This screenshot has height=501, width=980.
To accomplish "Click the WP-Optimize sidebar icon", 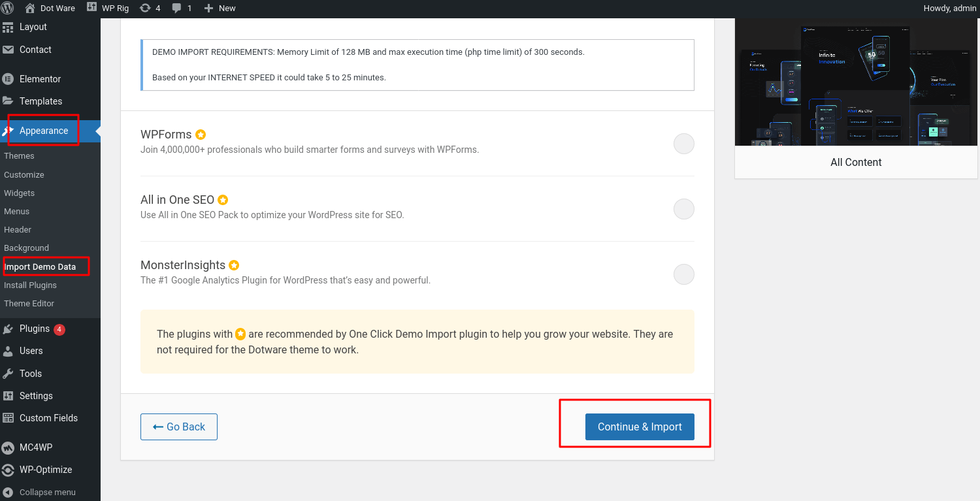I will click(8, 470).
